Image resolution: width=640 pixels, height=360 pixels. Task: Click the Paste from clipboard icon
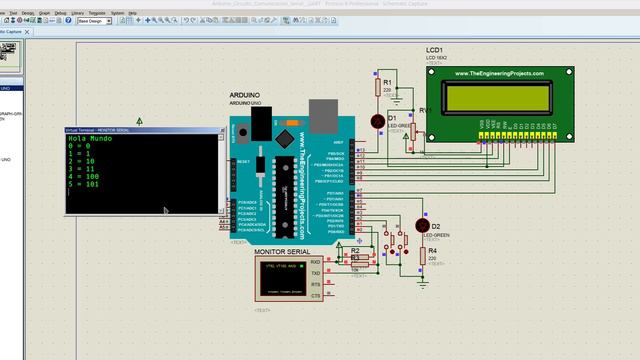[216, 20]
